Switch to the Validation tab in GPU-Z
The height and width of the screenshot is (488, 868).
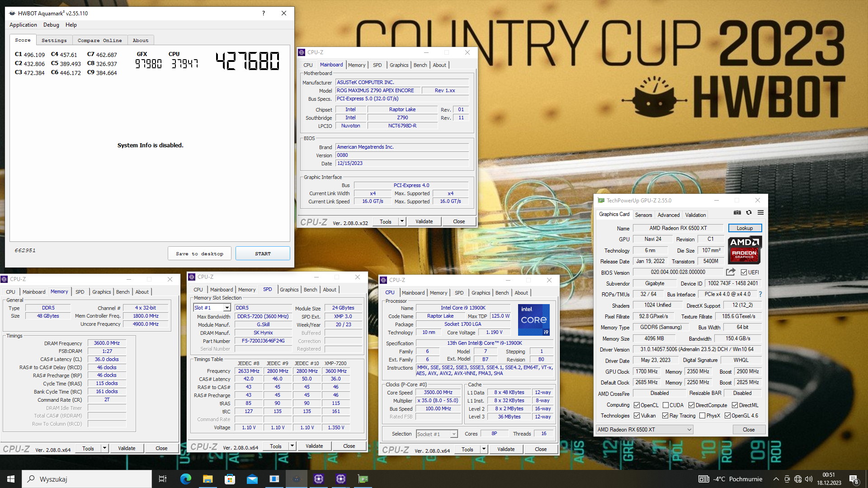pos(695,215)
